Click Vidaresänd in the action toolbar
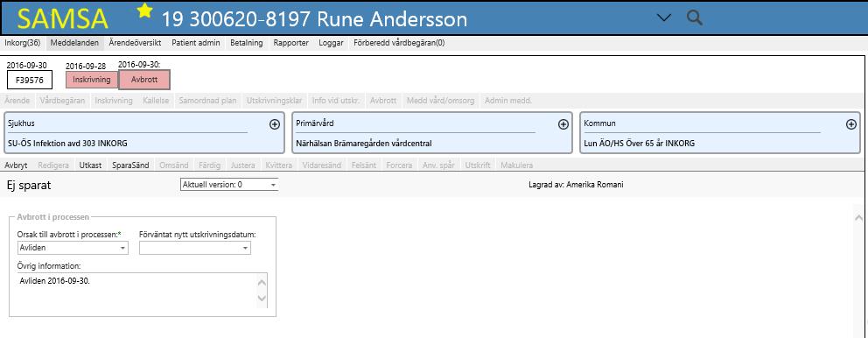The image size is (868, 338). tap(323, 165)
